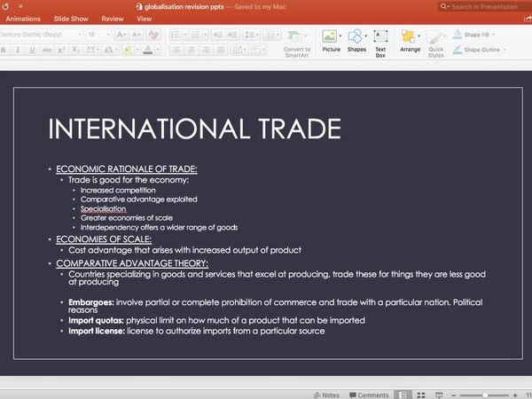Click the 'Import quotas:' bullet text

click(x=96, y=320)
